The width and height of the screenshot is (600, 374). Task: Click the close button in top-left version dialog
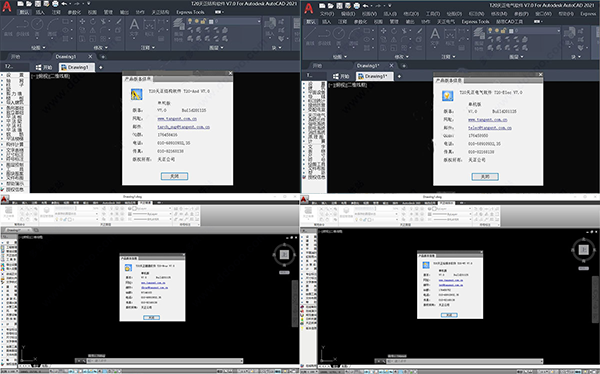point(174,176)
